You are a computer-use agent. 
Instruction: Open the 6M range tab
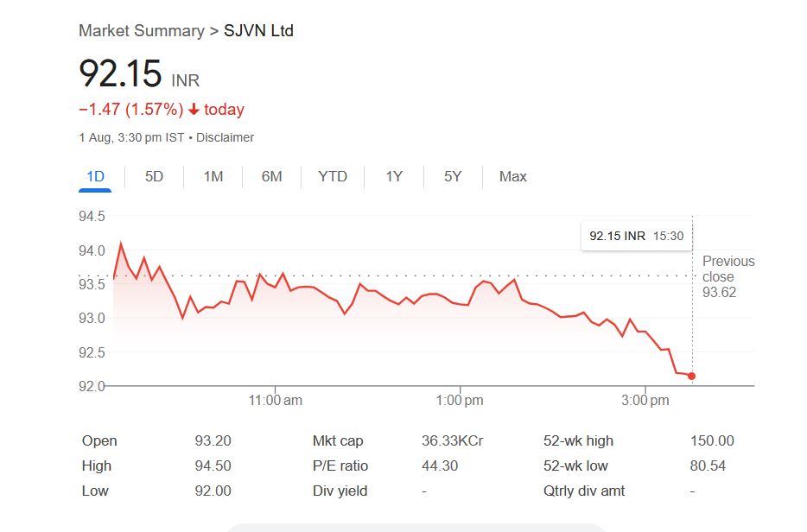(271, 176)
